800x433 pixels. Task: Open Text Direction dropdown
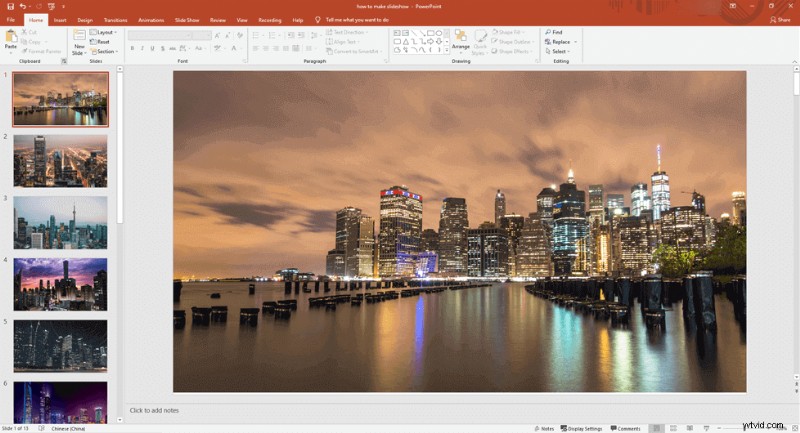(346, 32)
